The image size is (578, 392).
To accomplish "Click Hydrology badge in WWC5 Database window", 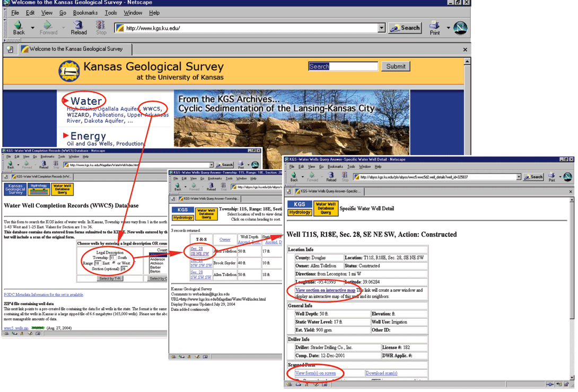I will 39,189.
